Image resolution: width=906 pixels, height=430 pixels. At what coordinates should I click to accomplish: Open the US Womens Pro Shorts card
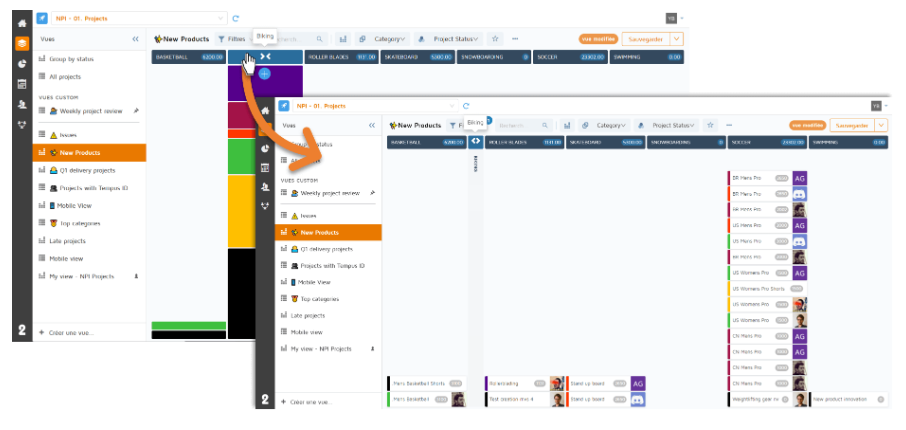758,288
